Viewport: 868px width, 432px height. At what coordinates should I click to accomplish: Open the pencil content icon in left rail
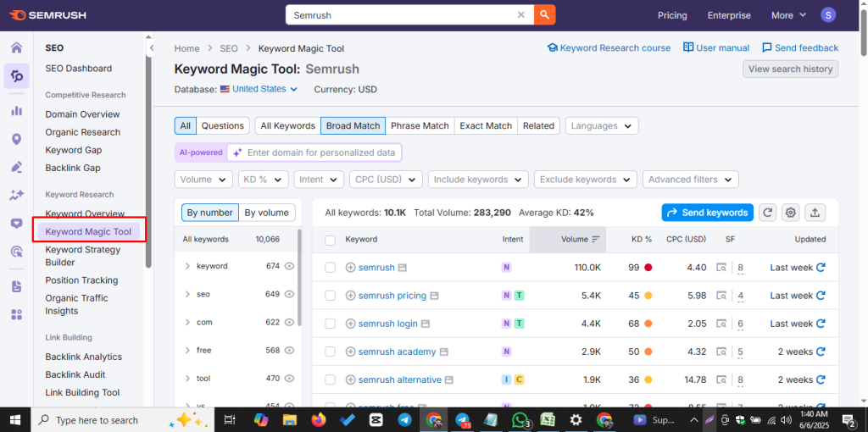pyautogui.click(x=17, y=167)
